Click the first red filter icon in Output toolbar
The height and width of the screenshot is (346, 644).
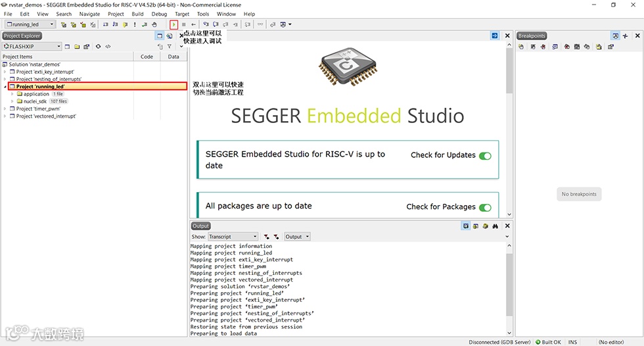coord(267,237)
